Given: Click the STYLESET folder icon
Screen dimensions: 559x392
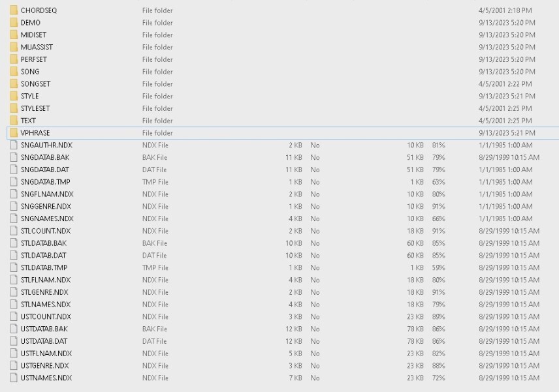Looking at the screenshot, I should 14,108.
